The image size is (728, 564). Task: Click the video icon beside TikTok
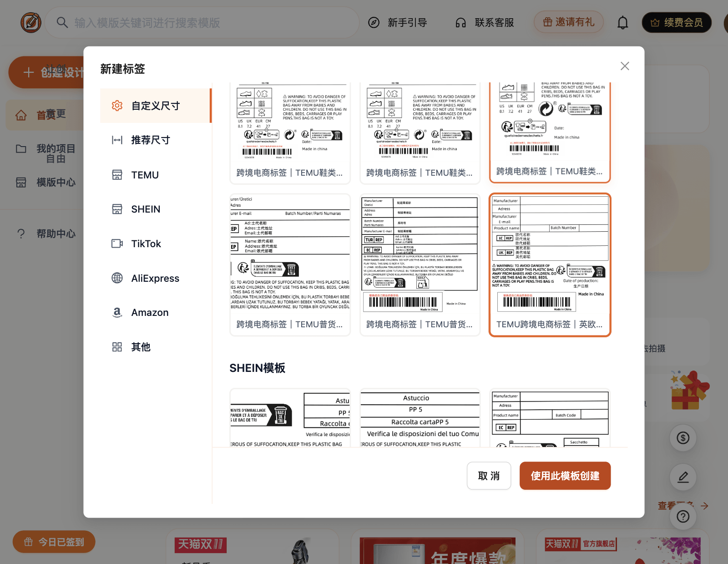[117, 244]
